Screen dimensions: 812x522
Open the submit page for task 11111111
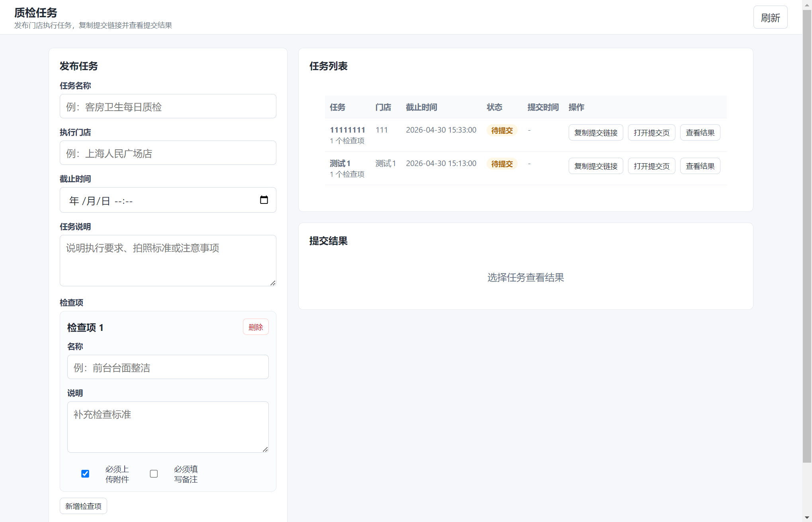coord(652,133)
